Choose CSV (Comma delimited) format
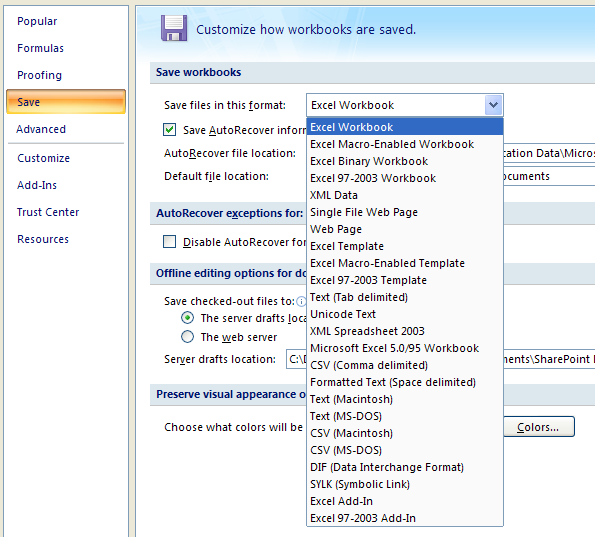The height and width of the screenshot is (537, 595). [x=405, y=365]
